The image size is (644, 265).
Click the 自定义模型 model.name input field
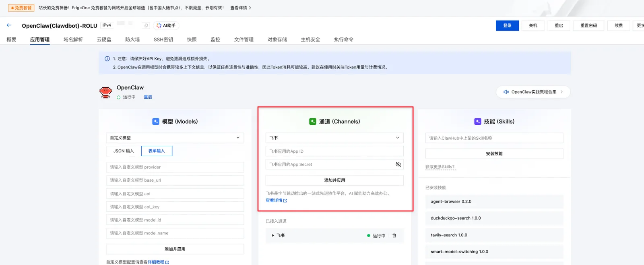coord(175,233)
